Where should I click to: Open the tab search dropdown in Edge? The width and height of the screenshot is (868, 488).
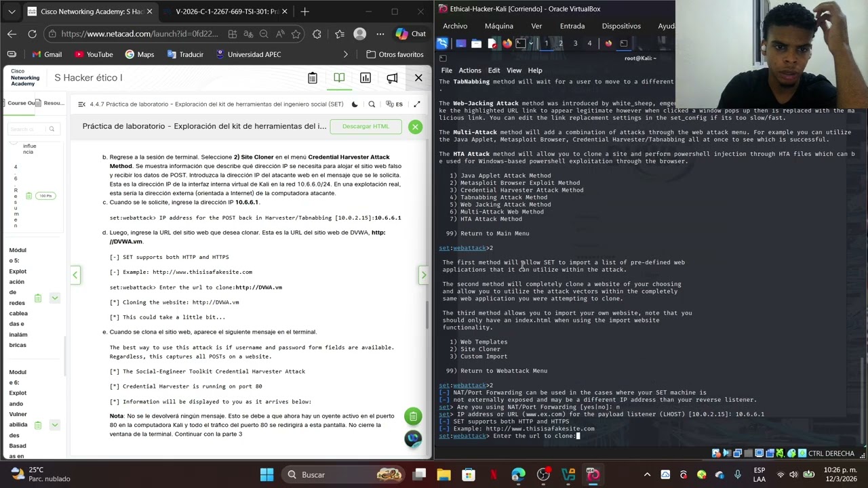(x=12, y=12)
